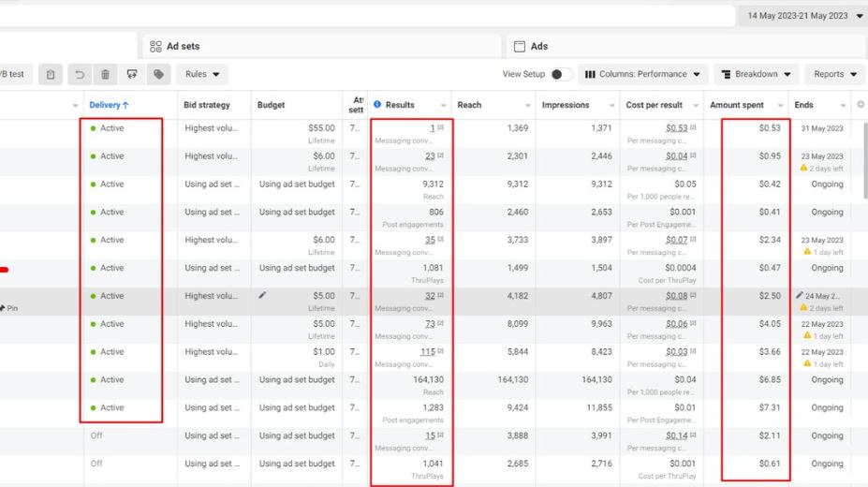Click the trash delete icon
Viewport: 868px width, 487px height.
click(105, 74)
